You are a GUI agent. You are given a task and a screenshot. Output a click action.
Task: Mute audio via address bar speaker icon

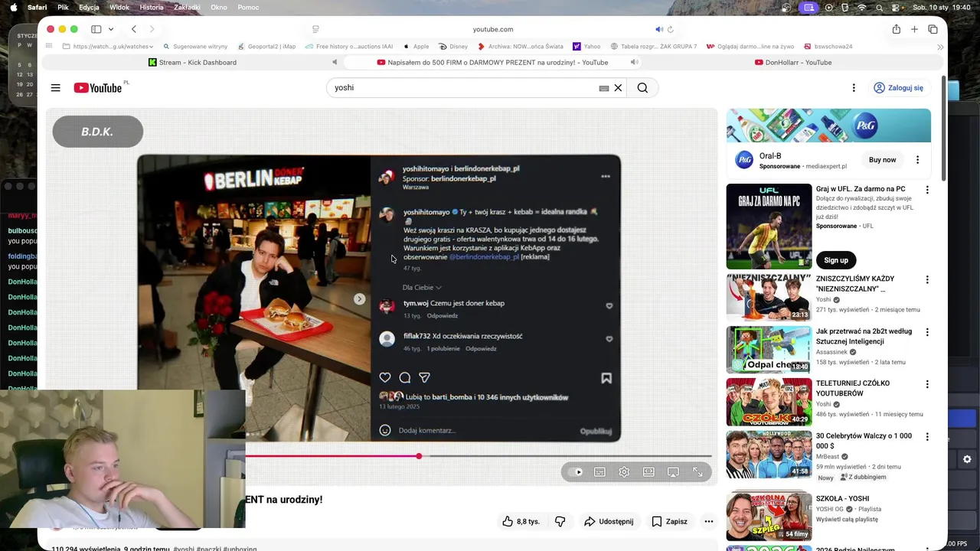tap(658, 29)
